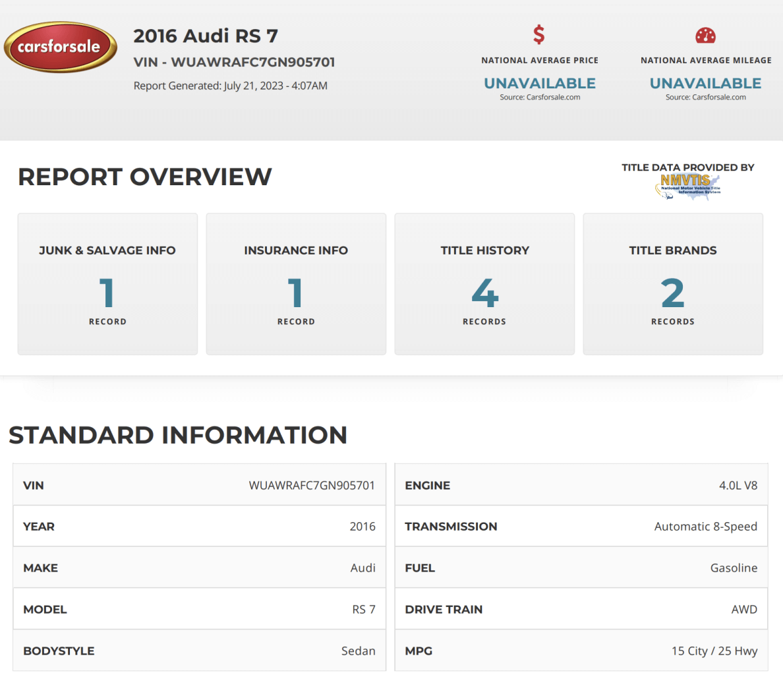
Task: Click the red speedometer mileage icon
Action: tap(705, 36)
